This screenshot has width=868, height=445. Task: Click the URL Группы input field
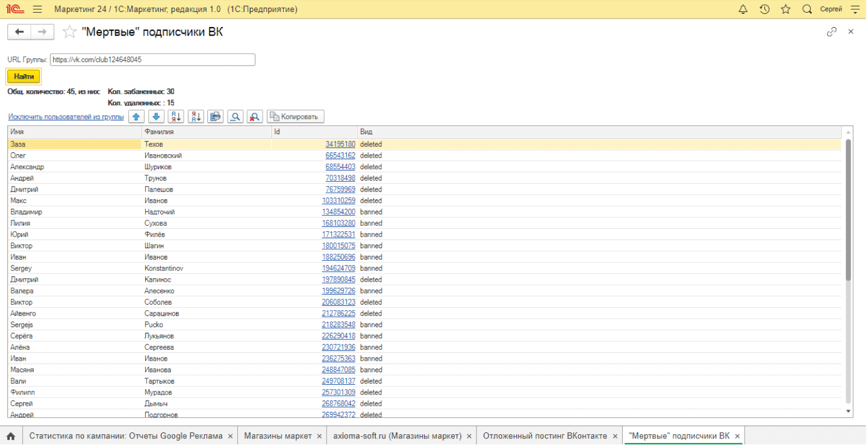click(x=152, y=60)
